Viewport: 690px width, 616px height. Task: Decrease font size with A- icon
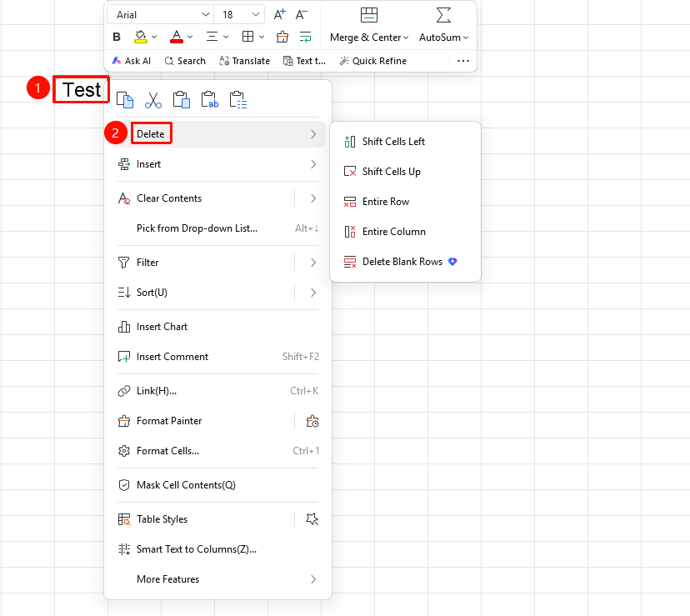tap(301, 14)
